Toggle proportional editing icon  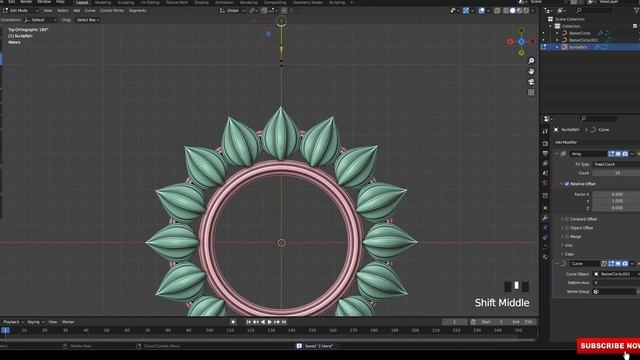(x=284, y=11)
